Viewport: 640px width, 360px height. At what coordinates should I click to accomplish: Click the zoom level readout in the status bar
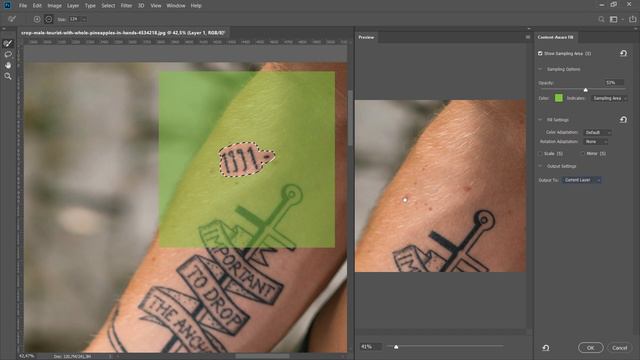[x=27, y=356]
